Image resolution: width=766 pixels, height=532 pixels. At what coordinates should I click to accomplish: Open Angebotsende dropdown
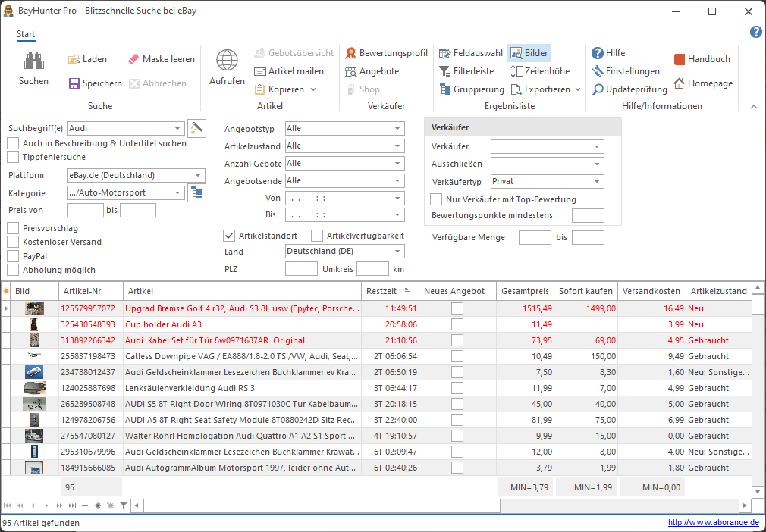tap(397, 180)
